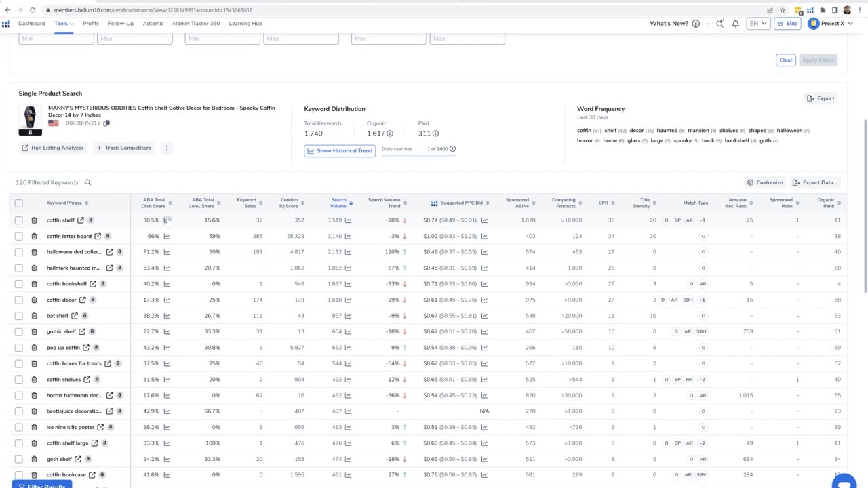Show Paid keyword info tooltip icon
Image resolution: width=868 pixels, height=488 pixels.
(x=435, y=134)
